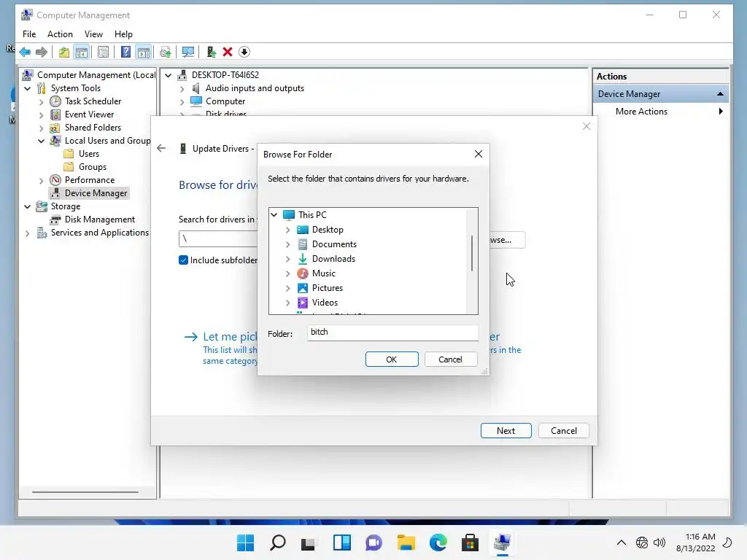The height and width of the screenshot is (560, 747).
Task: Collapse the Storage tree node
Action: (28, 206)
